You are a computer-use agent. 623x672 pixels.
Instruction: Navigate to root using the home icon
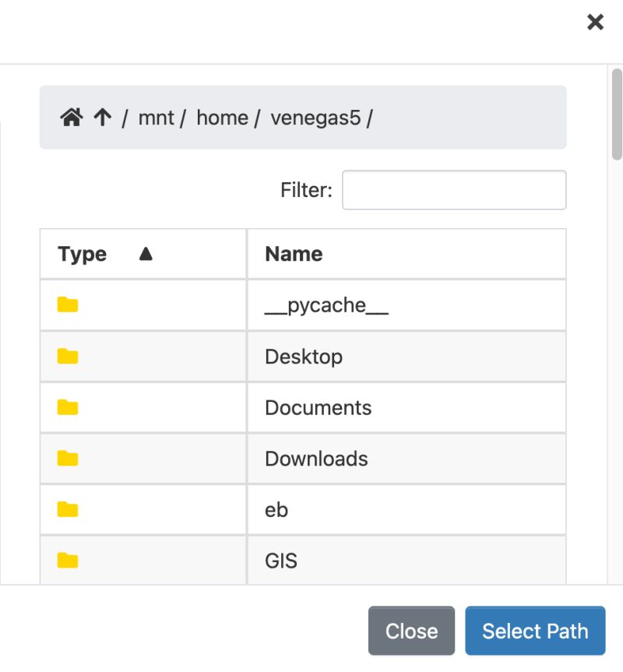(x=72, y=117)
